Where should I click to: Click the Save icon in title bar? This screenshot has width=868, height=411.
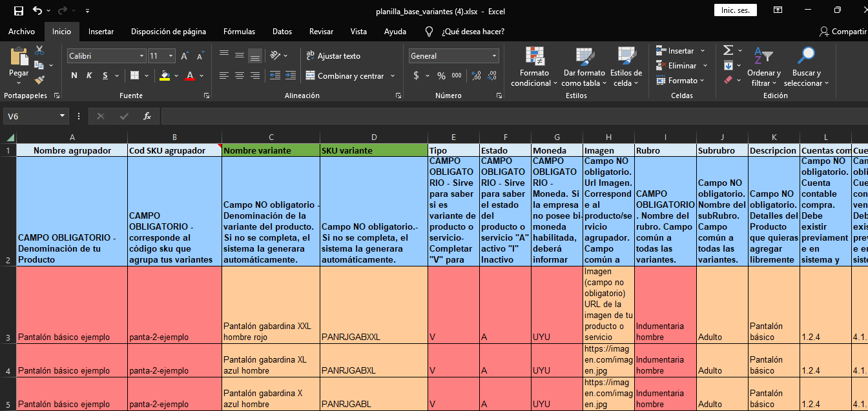pos(19,11)
